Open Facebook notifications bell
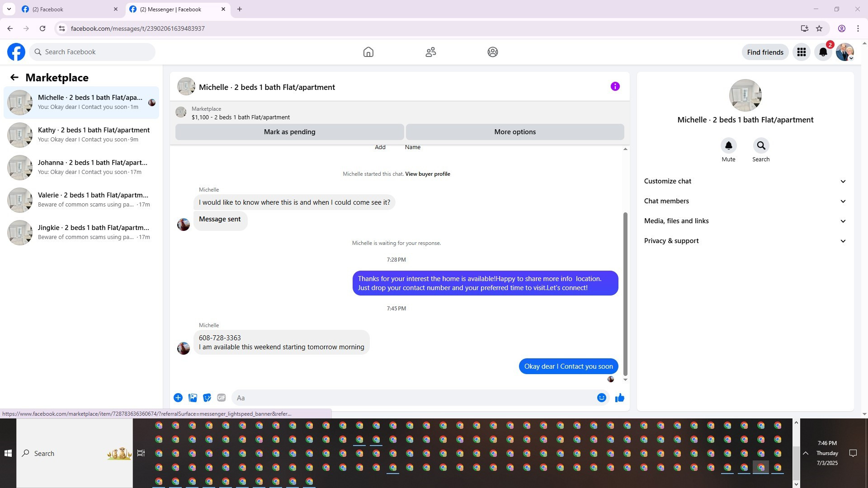This screenshot has height=488, width=868. tap(823, 52)
